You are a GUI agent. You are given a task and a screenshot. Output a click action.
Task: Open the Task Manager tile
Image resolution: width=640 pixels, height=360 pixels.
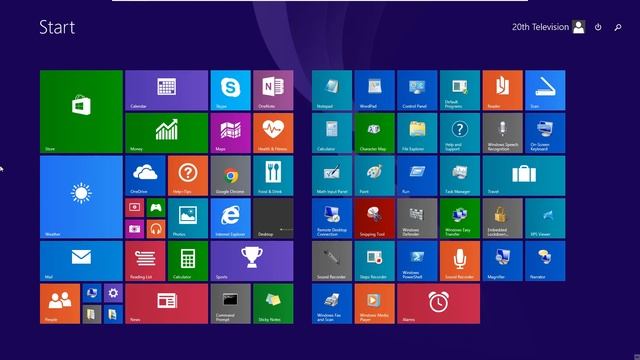click(x=460, y=176)
